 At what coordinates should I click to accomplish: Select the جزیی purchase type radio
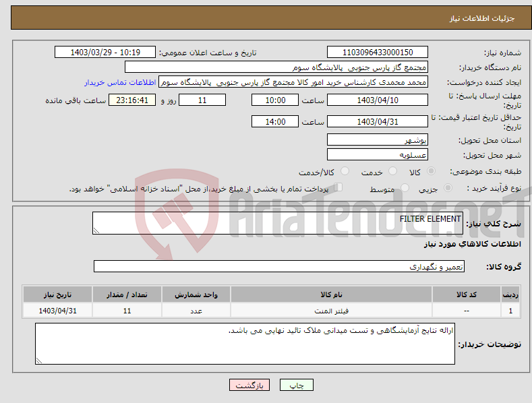click(x=448, y=188)
